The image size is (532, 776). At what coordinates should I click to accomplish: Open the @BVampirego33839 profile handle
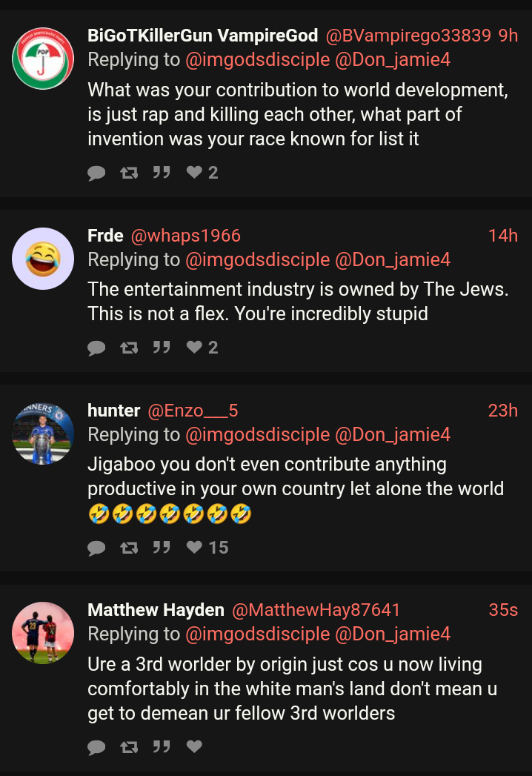408,36
